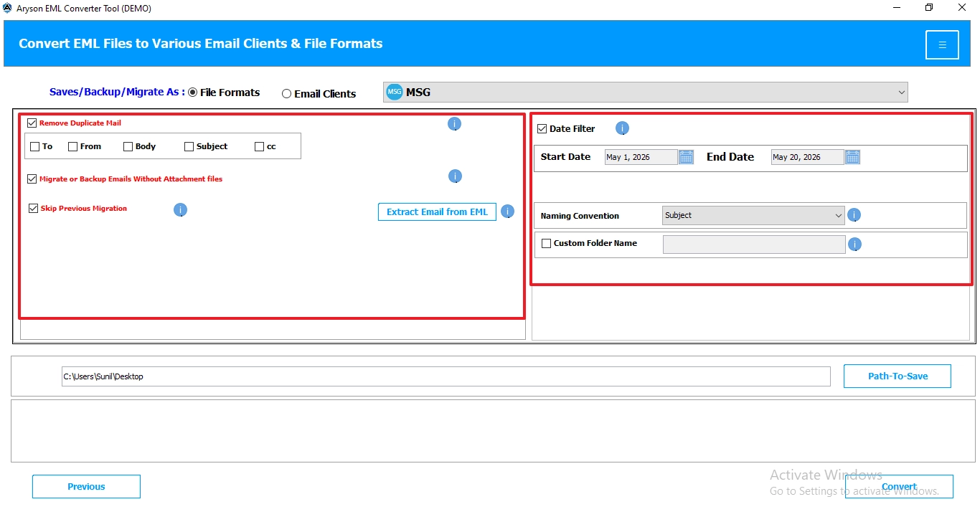Click the Custom Folder Name text field
Viewport: 980px width, 522px height.
(754, 245)
